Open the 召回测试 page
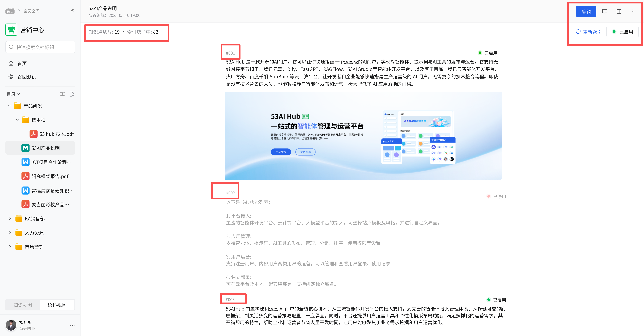 [26, 77]
